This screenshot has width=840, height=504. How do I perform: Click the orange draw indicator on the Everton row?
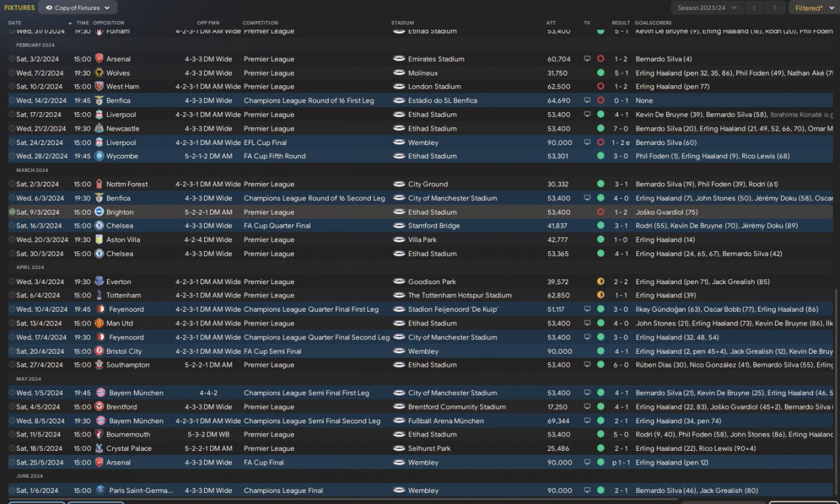(x=600, y=282)
